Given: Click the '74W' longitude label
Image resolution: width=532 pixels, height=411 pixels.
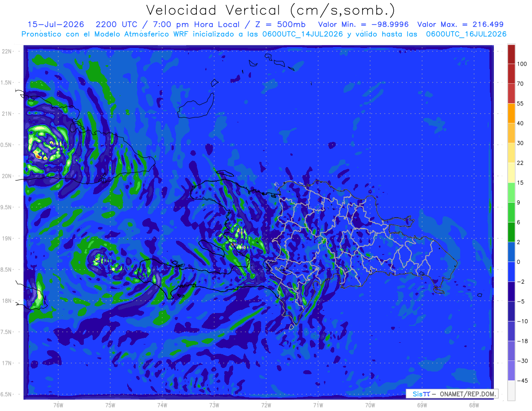Looking at the screenshot, I should pyautogui.click(x=162, y=405).
